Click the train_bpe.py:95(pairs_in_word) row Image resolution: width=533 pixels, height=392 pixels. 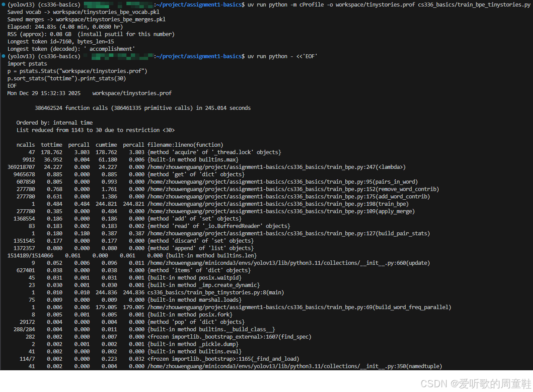(x=217, y=182)
